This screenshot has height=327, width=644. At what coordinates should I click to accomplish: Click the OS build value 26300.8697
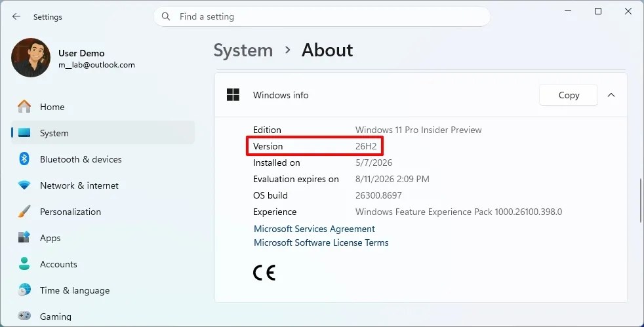(x=378, y=196)
